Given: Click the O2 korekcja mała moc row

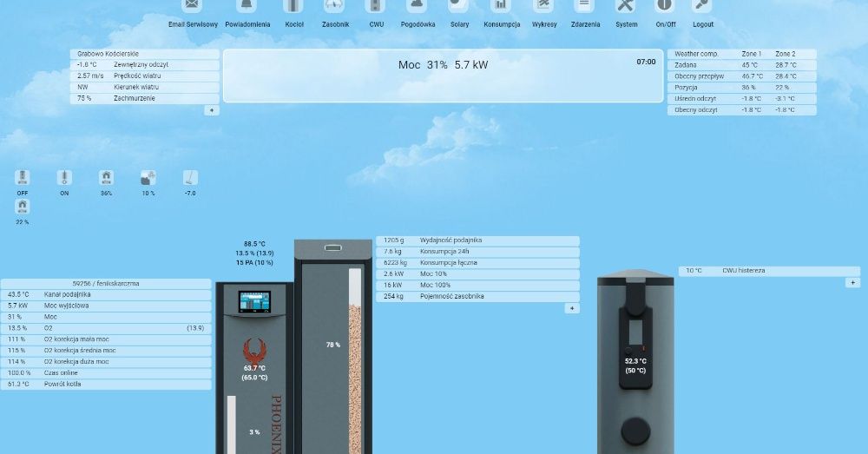Looking at the screenshot, I should coord(106,339).
